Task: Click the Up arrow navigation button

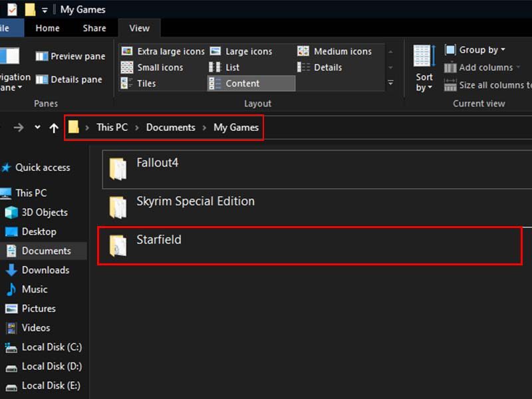Action: click(54, 128)
